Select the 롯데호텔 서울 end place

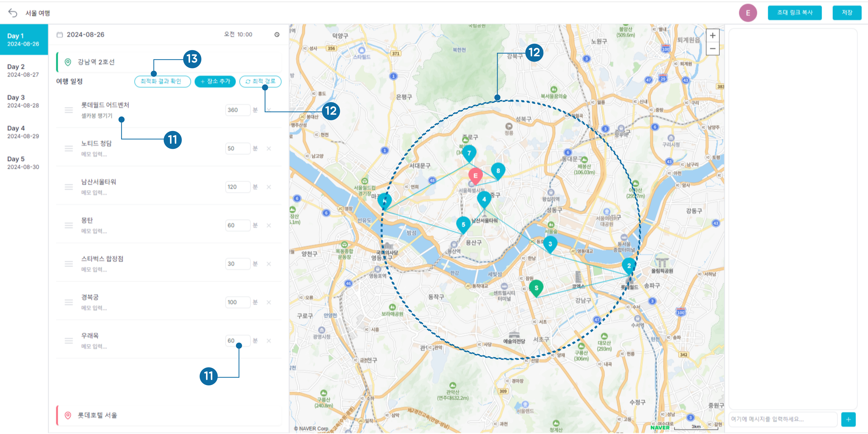(x=169, y=415)
